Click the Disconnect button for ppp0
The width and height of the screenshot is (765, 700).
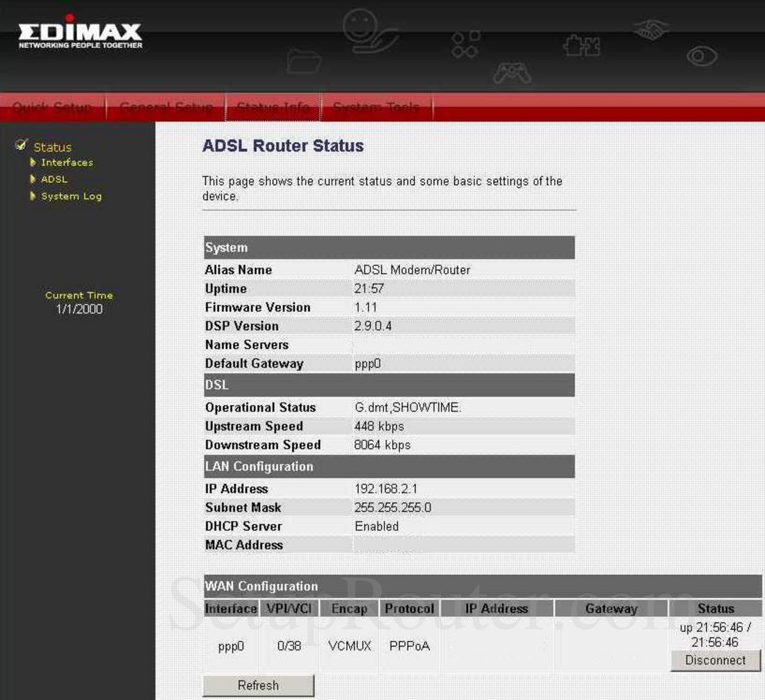[x=715, y=660]
